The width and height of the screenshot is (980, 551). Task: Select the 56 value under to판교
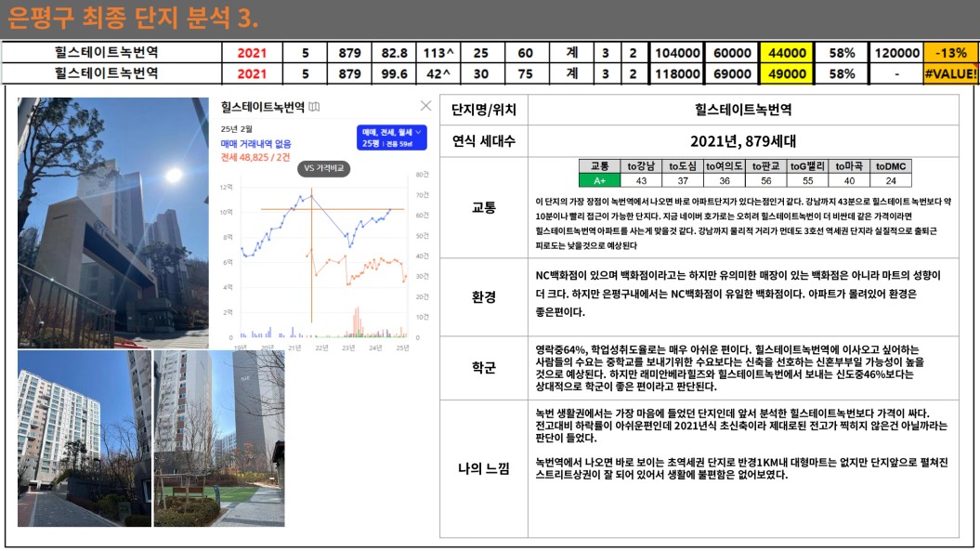[766, 181]
